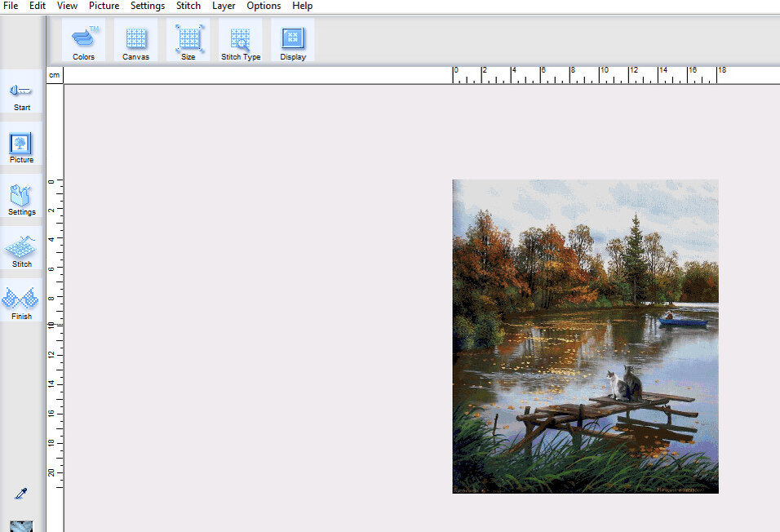Go to the Start step
The height and width of the screenshot is (532, 780).
pyautogui.click(x=21, y=92)
